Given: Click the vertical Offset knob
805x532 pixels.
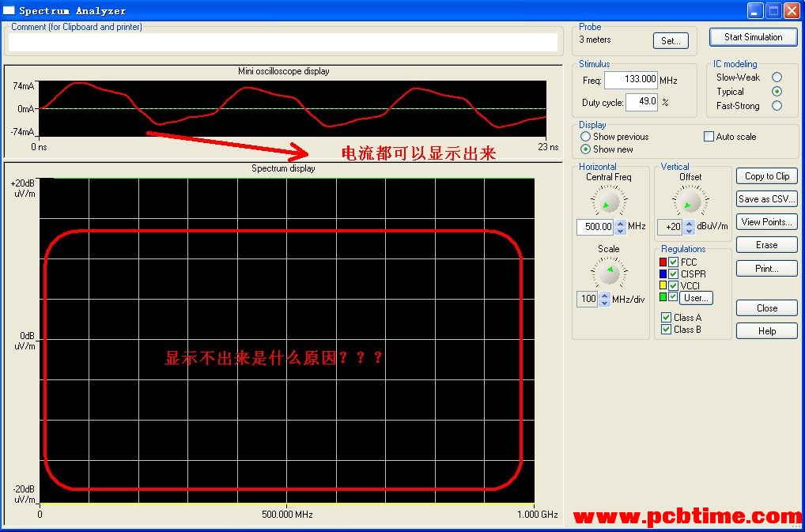Looking at the screenshot, I should pos(690,202).
